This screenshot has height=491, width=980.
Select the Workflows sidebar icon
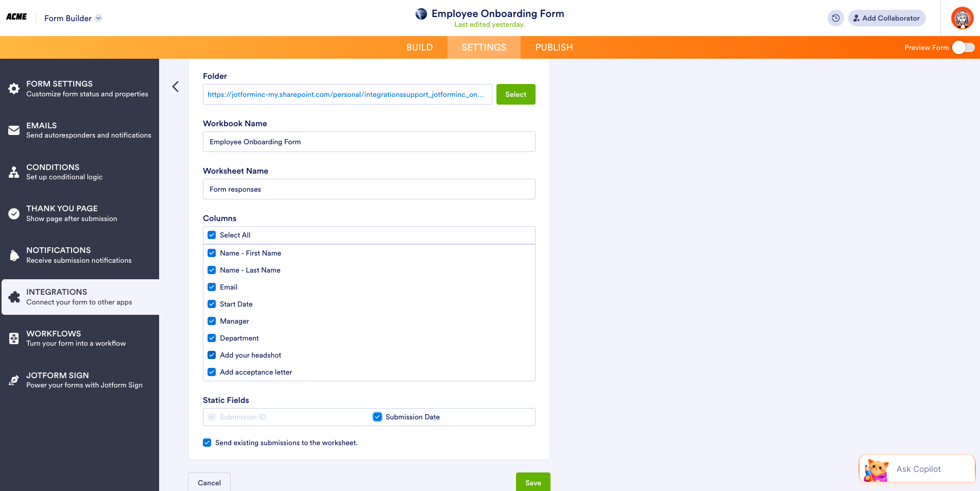[x=14, y=338]
